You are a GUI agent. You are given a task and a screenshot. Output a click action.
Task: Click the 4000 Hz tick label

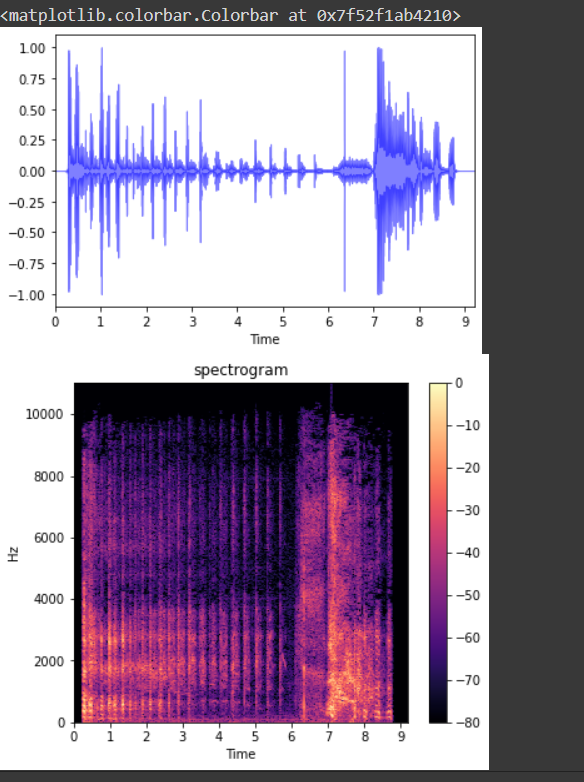pyautogui.click(x=49, y=599)
